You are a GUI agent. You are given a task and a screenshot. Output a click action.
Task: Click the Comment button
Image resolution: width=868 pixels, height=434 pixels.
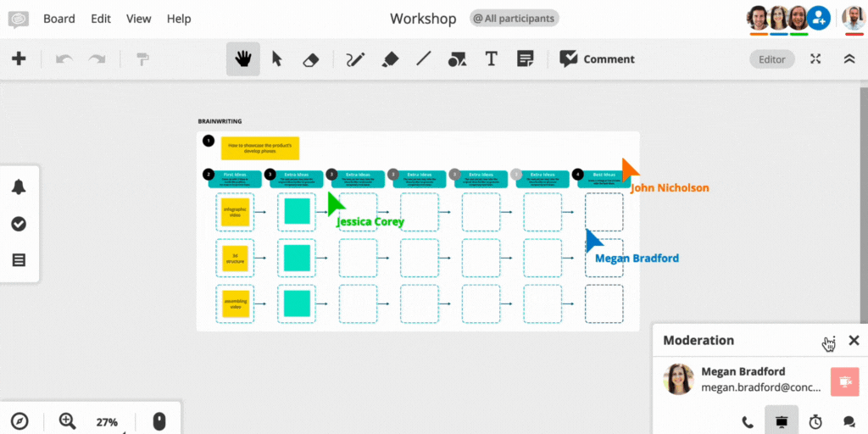click(597, 59)
